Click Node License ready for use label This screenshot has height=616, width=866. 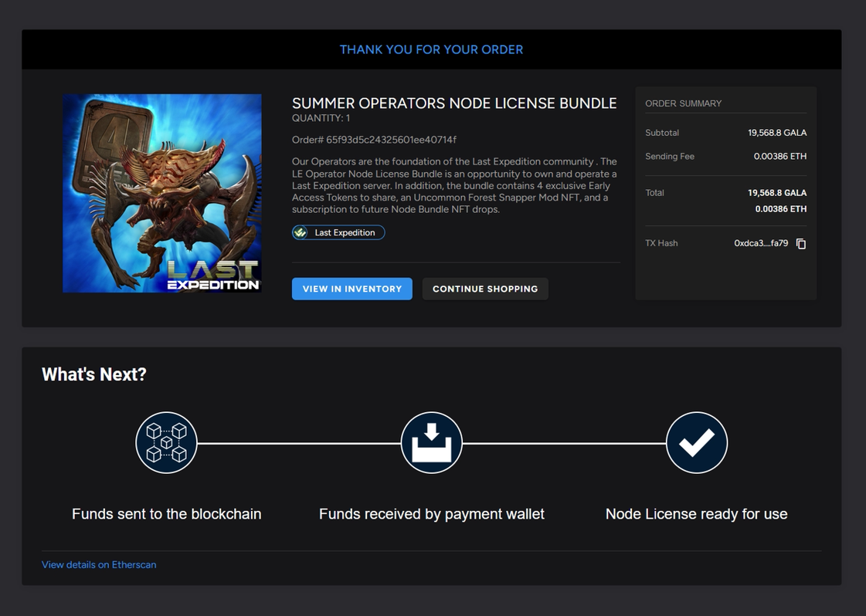click(697, 514)
